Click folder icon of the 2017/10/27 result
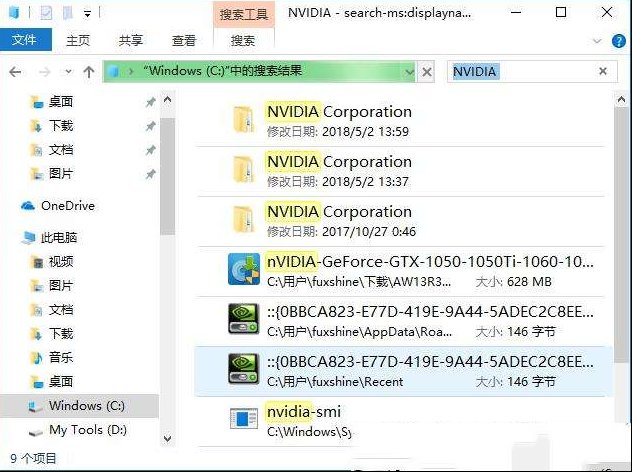This screenshot has height=472, width=632. 243,219
